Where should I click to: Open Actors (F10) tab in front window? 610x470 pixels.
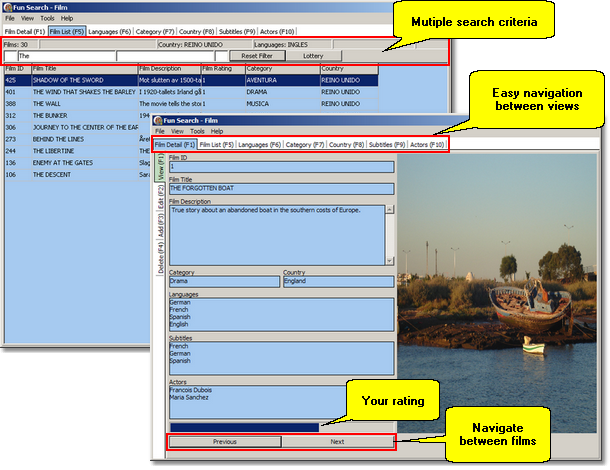pyautogui.click(x=427, y=145)
